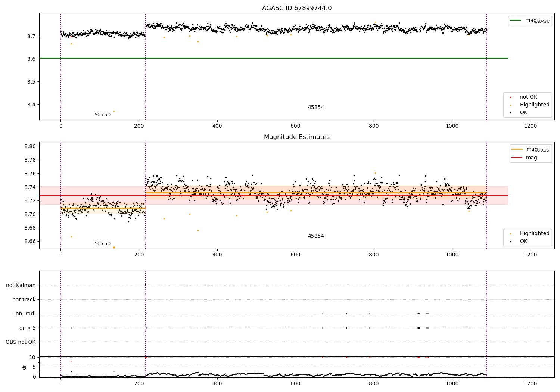Viewport: 560px width, 392px height.
Task: Click OBSID label 50750 in middle plot
Action: pos(102,244)
